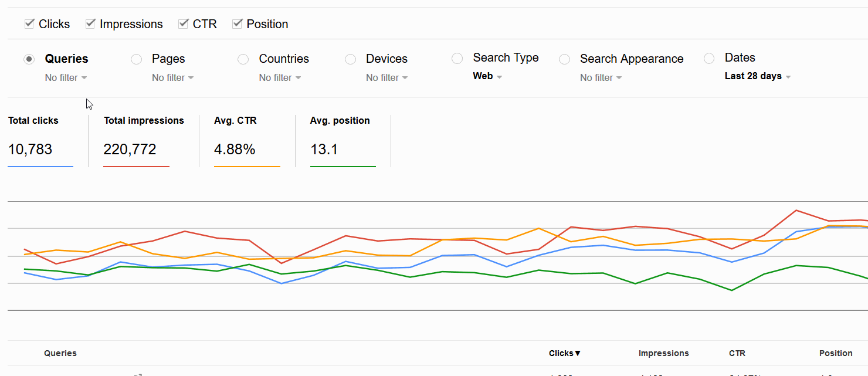Image resolution: width=868 pixels, height=376 pixels.
Task: Click the Avg. position label
Action: click(x=340, y=120)
